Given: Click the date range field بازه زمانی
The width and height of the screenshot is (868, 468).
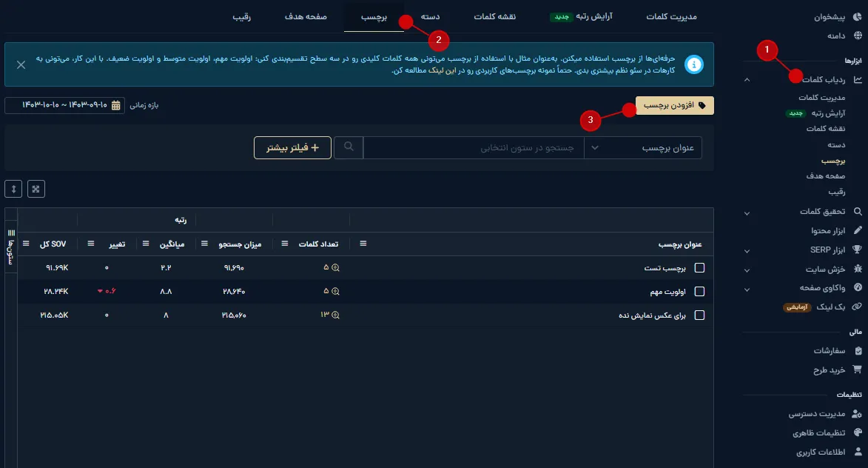Looking at the screenshot, I should 65,105.
